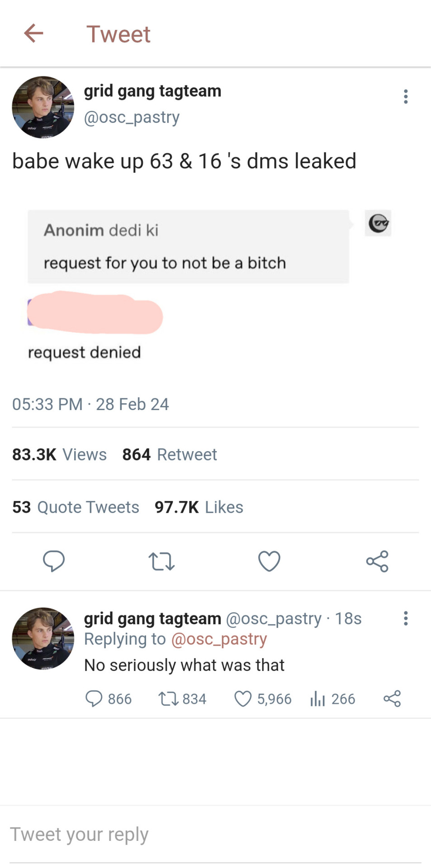Screen dimensions: 431x868
Task: View the 53 Quote Tweets
Action: (76, 507)
